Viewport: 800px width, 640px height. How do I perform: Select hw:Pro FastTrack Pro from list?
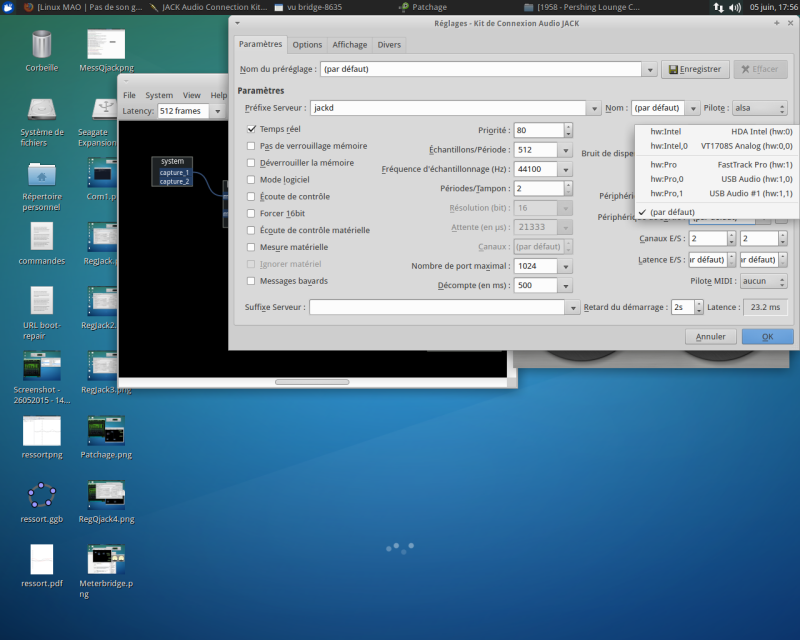[720, 164]
